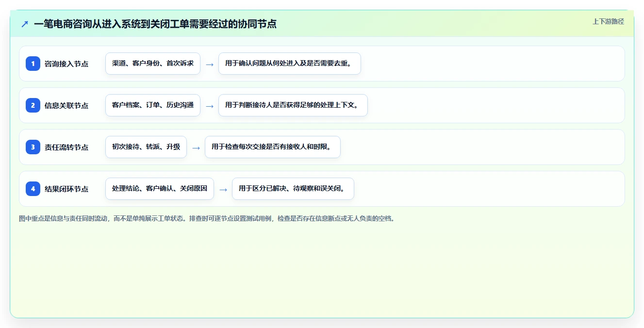Viewport: 644px width, 328px height.
Task: Click the diagonal arrow icon beside the title
Action: pos(25,24)
